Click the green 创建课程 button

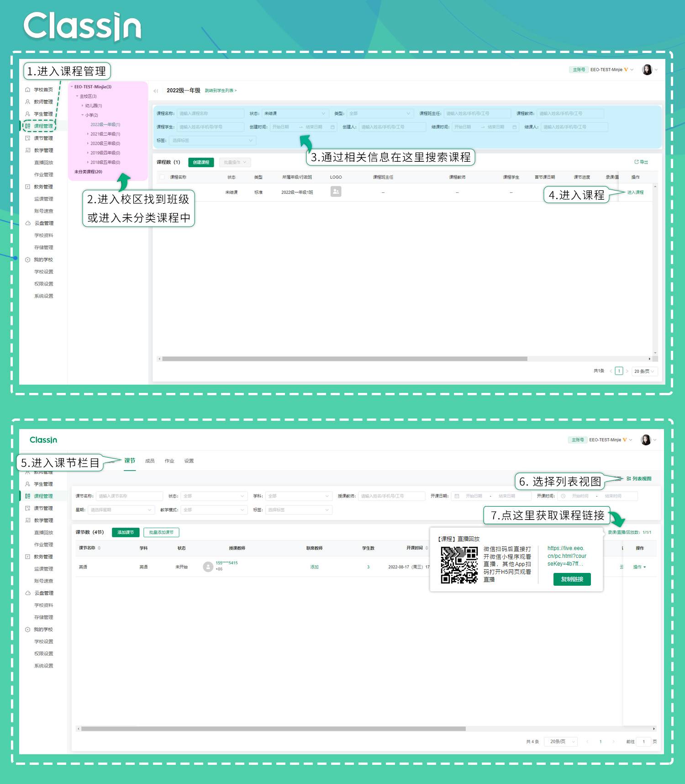click(x=201, y=162)
